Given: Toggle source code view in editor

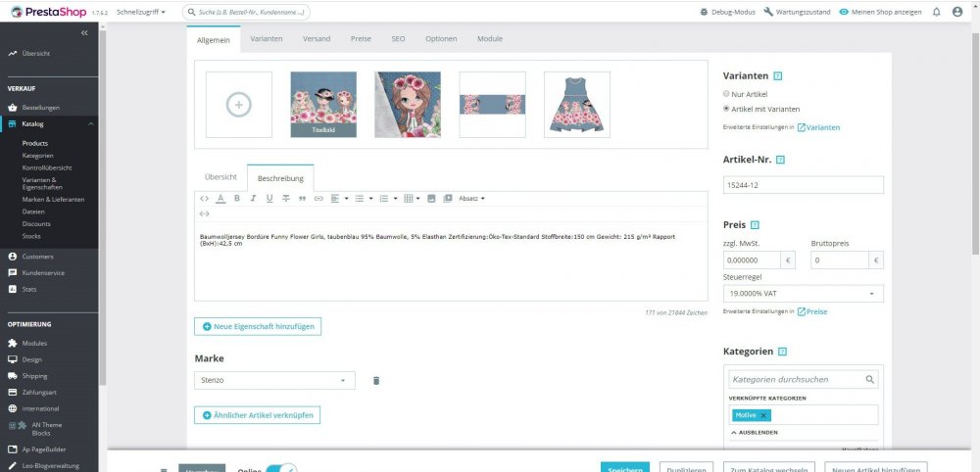Looking at the screenshot, I should [204, 199].
